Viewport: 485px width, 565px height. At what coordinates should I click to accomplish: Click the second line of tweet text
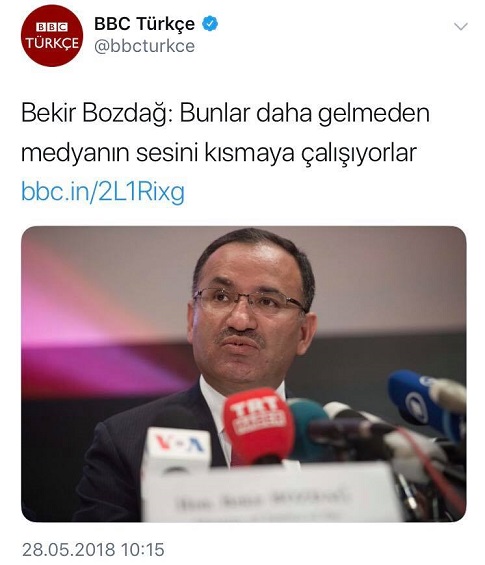click(x=219, y=153)
